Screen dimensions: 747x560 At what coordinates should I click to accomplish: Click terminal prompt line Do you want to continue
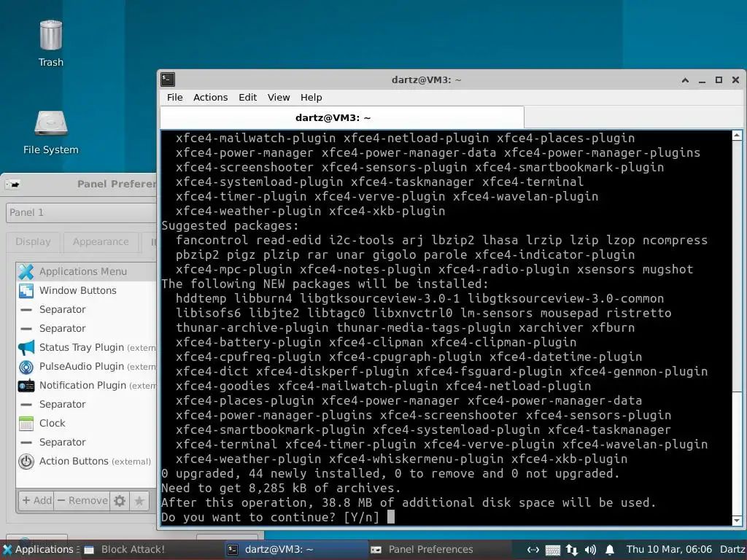pyautogui.click(x=271, y=517)
